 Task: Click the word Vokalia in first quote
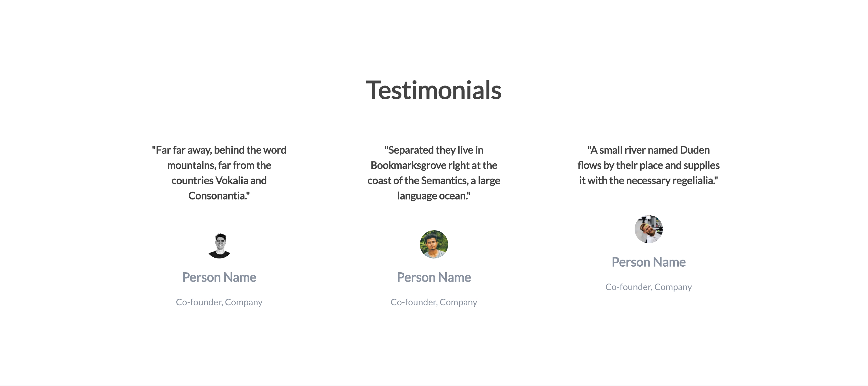coord(231,181)
